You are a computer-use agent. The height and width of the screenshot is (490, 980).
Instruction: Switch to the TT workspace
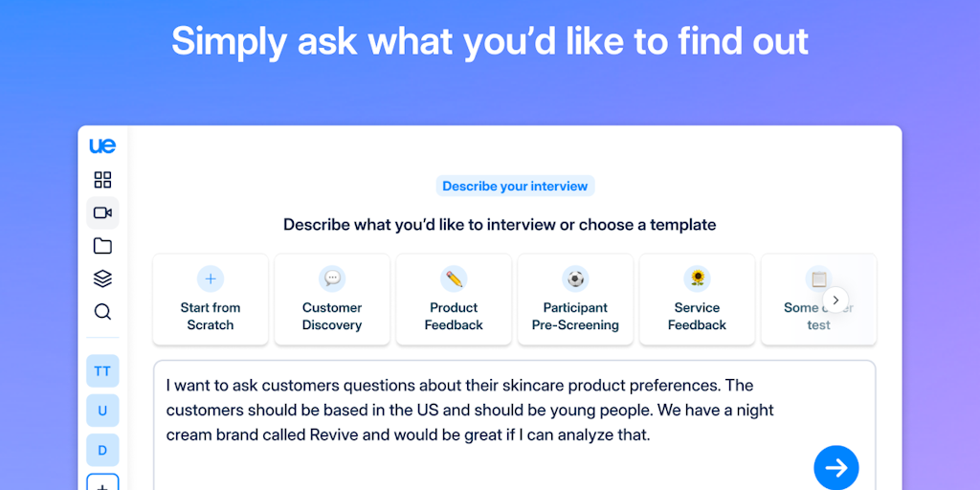click(x=102, y=371)
